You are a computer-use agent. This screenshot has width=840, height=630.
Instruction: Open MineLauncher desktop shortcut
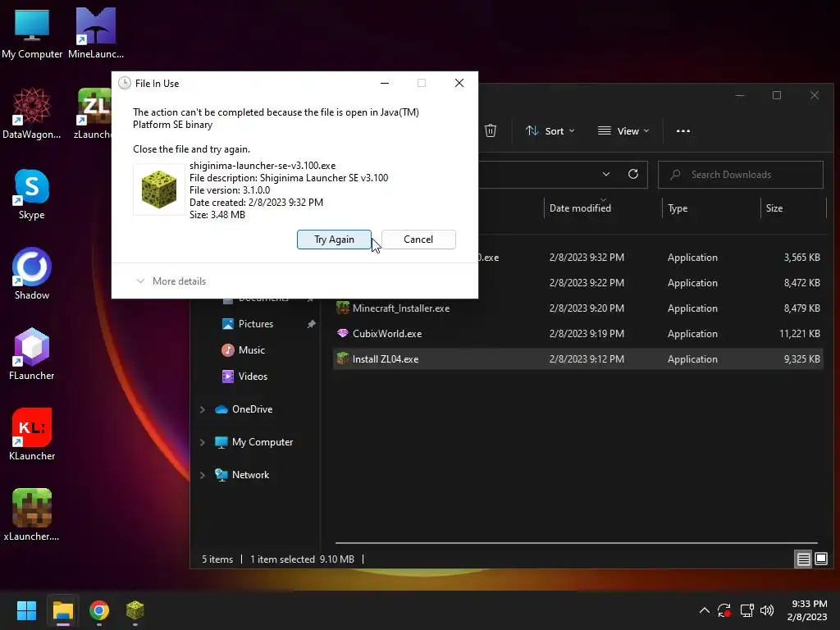pyautogui.click(x=96, y=33)
